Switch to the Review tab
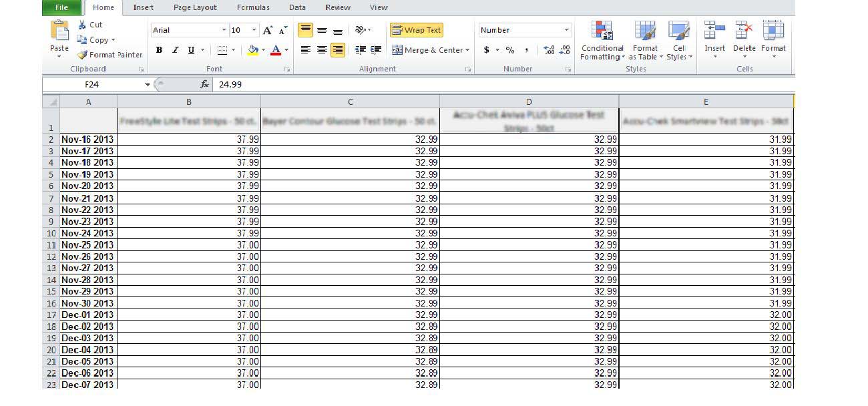 [x=338, y=7]
